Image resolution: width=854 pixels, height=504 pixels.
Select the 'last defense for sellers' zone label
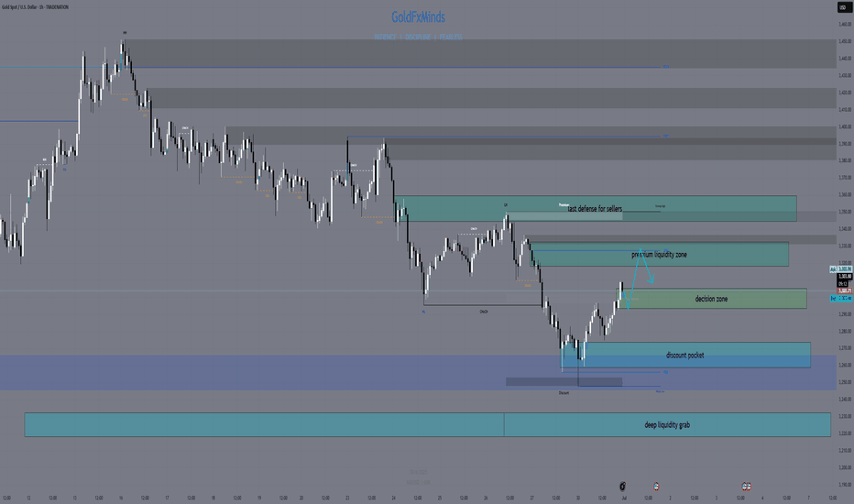(x=595, y=209)
